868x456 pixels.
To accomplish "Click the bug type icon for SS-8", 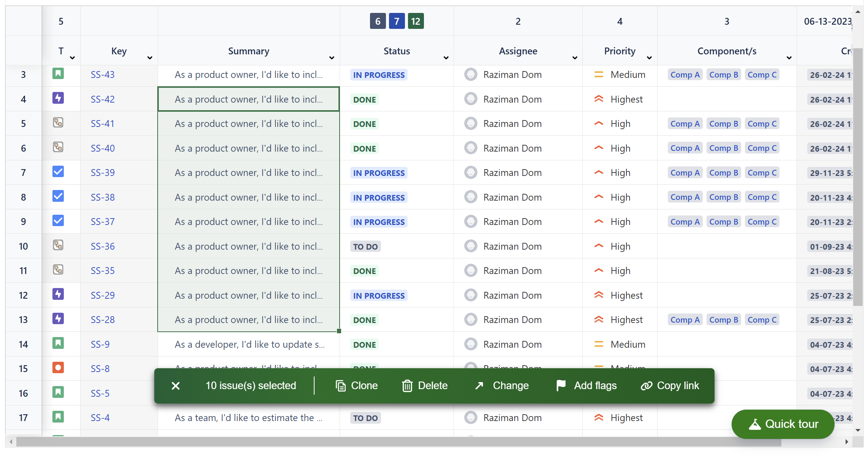I will click(58, 368).
